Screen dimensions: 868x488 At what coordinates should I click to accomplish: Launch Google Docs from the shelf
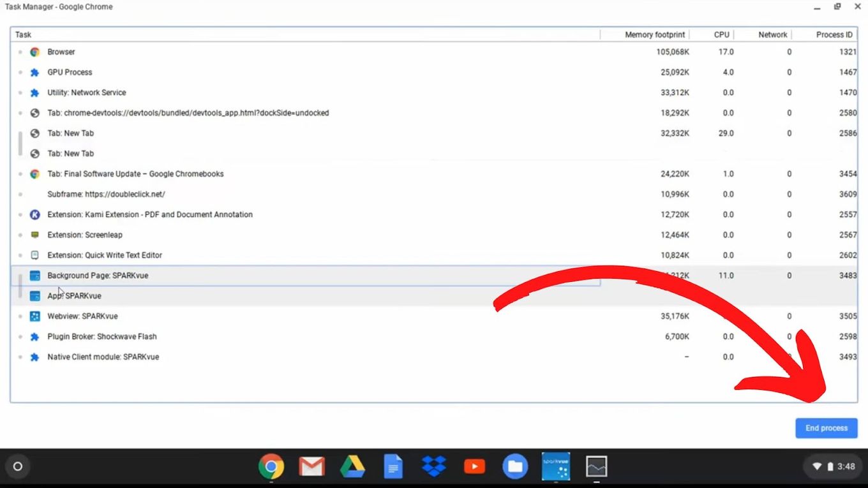(x=393, y=466)
